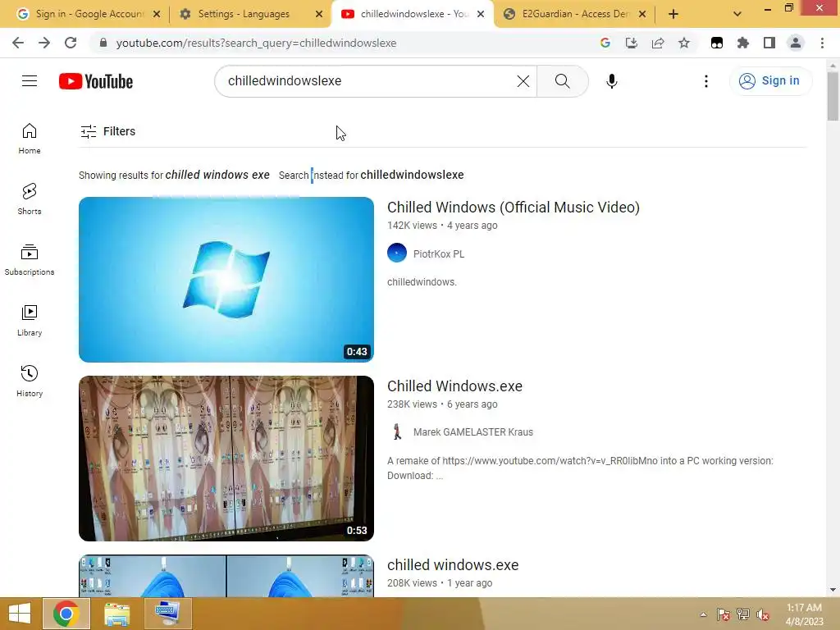Viewport: 840px width, 630px height.
Task: Open the Chrome three-dot menu
Action: 822,43
